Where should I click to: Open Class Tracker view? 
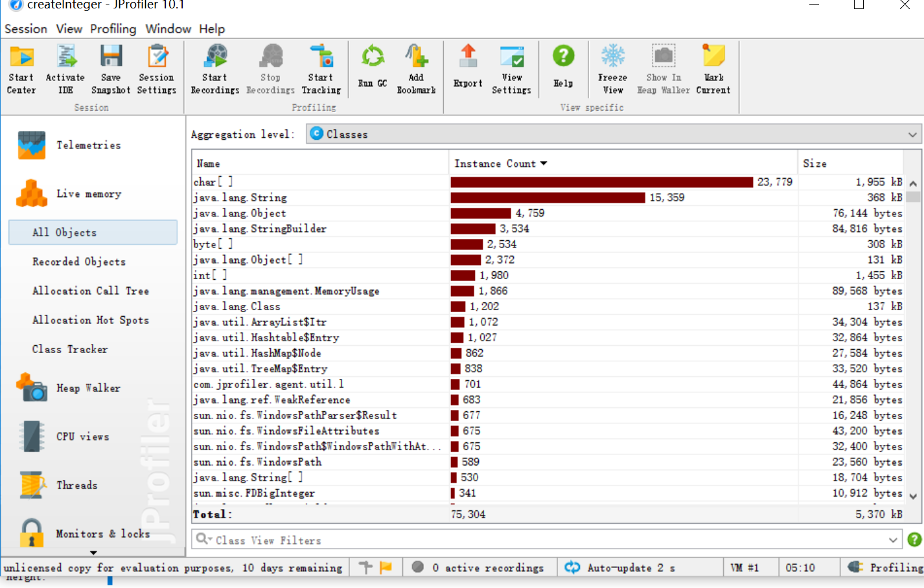click(x=70, y=349)
